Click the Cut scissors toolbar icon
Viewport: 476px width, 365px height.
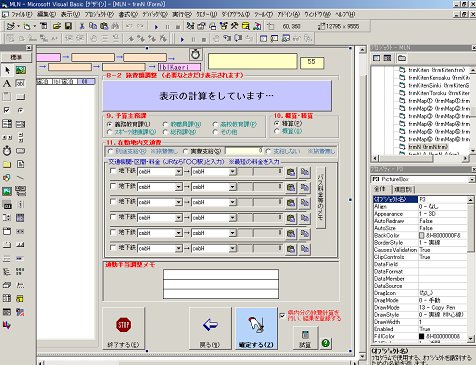coord(82,26)
